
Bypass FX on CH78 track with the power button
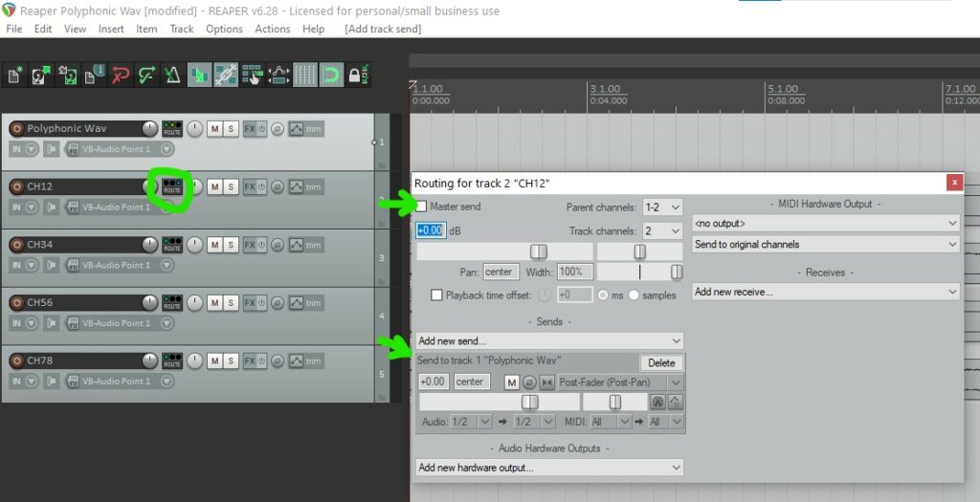pos(262,360)
